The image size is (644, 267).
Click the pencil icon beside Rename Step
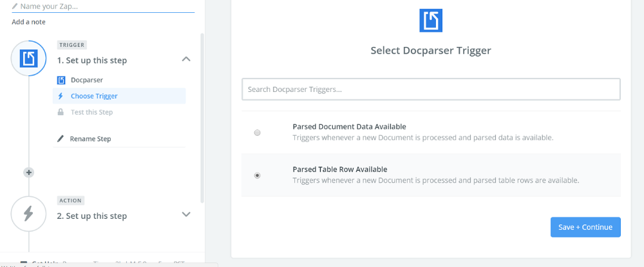61,138
